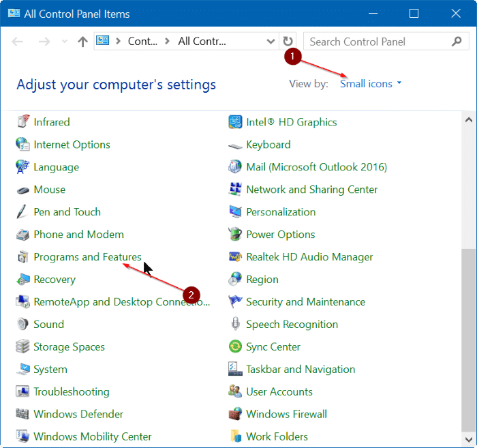This screenshot has height=448, width=477.
Task: Go back to previous page
Action: pos(17,41)
